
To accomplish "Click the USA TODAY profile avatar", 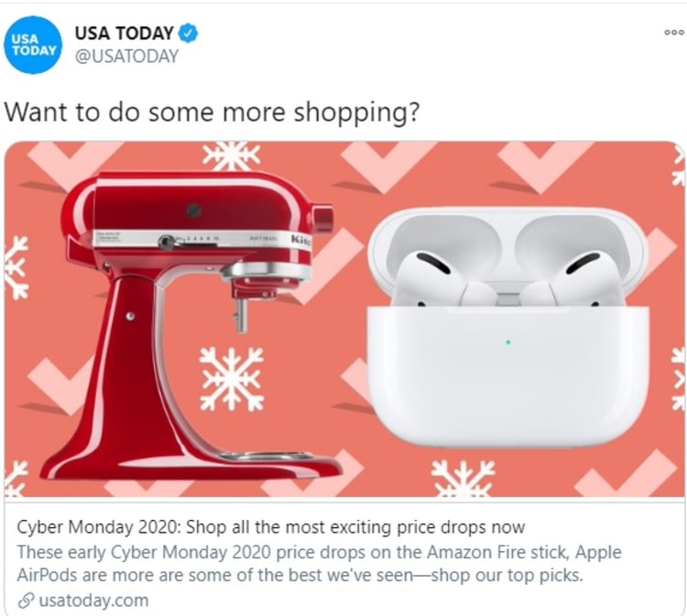I will 33,45.
